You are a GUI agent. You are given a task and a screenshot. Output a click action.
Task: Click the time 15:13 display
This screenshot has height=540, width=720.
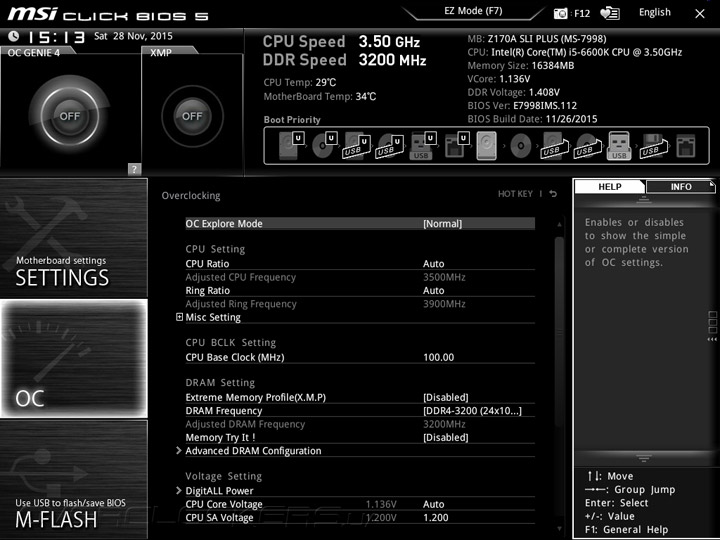[56, 37]
